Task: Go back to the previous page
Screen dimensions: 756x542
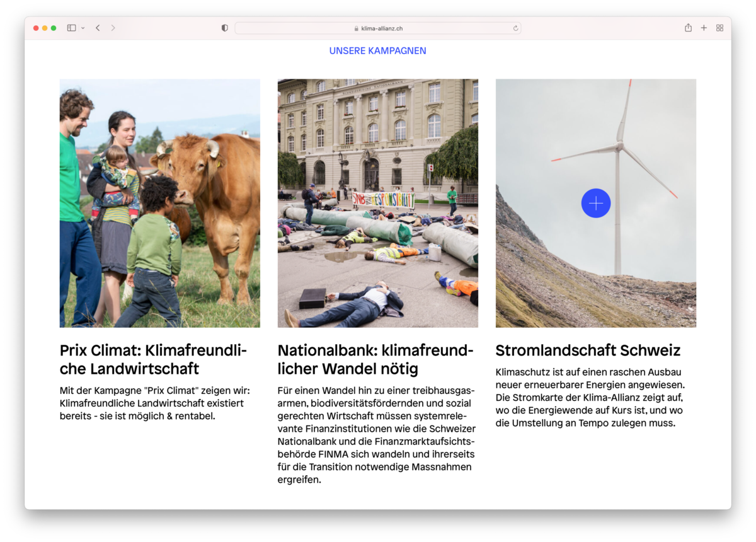Action: click(98, 28)
